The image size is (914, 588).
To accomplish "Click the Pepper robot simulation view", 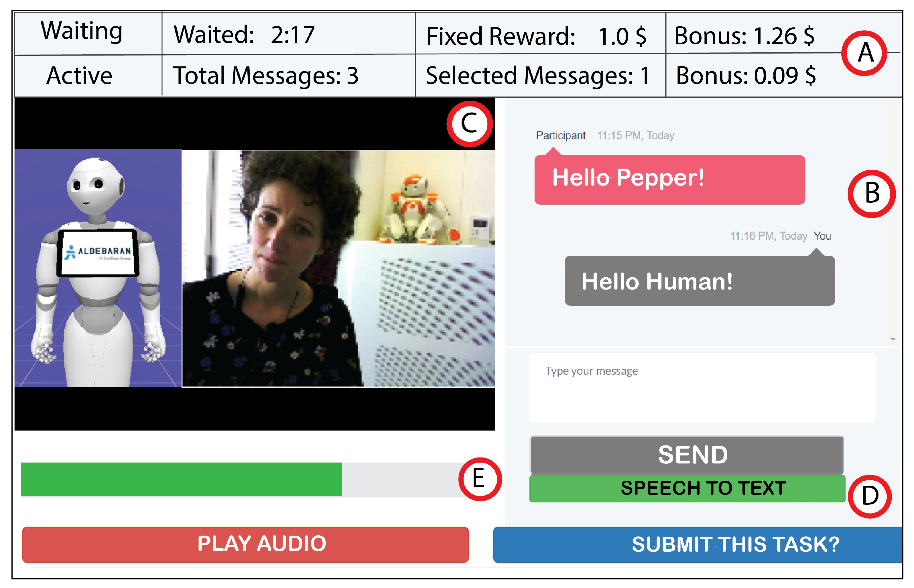I will 98,268.
